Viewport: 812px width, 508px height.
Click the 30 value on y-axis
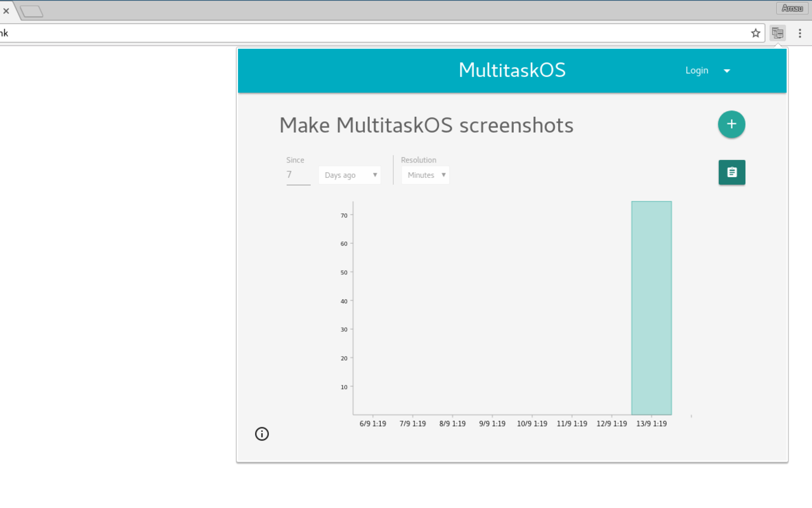344,330
